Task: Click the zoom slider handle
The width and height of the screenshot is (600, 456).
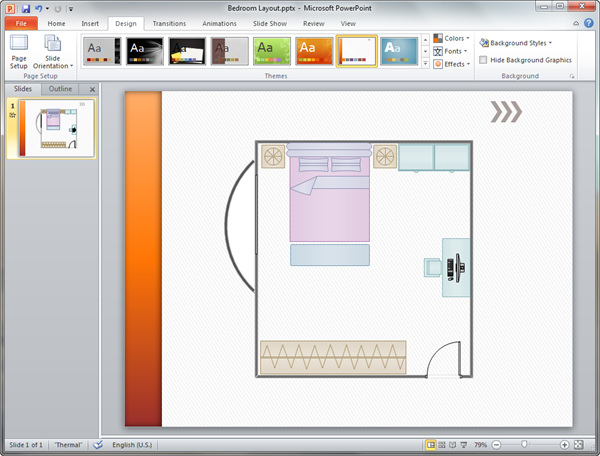Action: (x=522, y=444)
